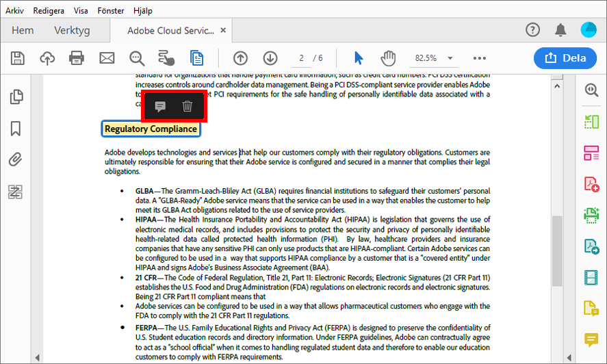This screenshot has height=364, width=607.
Task: Click the highlighted Regulatory Compliance heading
Action: click(x=151, y=129)
